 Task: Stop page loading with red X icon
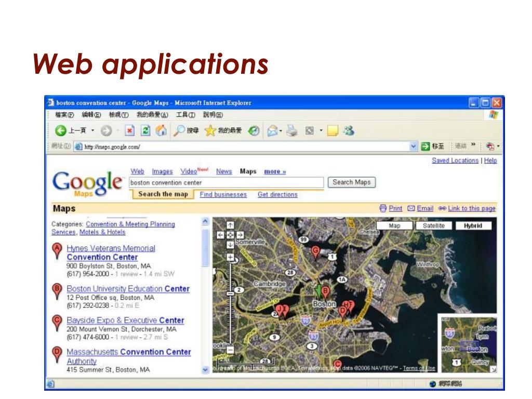coord(129,130)
